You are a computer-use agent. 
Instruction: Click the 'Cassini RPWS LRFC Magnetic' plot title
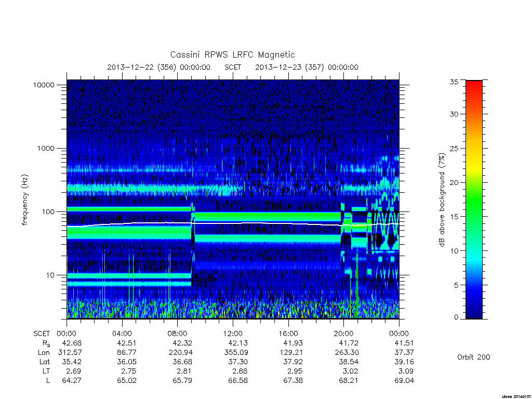point(232,55)
